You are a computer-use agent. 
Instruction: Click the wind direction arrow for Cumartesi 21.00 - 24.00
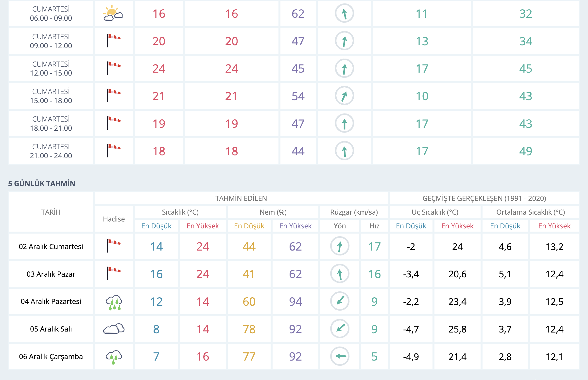[x=344, y=151]
